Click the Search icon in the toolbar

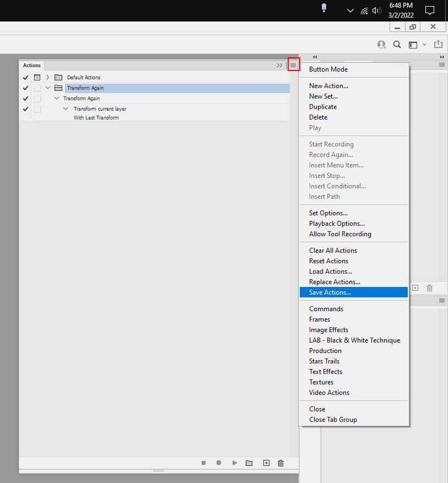pos(396,45)
